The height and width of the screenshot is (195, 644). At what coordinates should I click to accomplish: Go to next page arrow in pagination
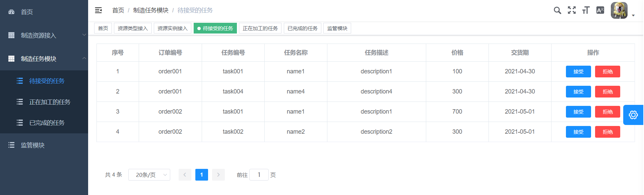(x=218, y=175)
